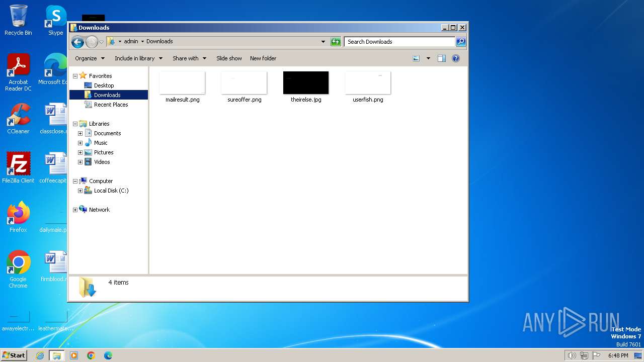
Task: Open the address bar history dropdown arrow
Action: (x=323, y=42)
